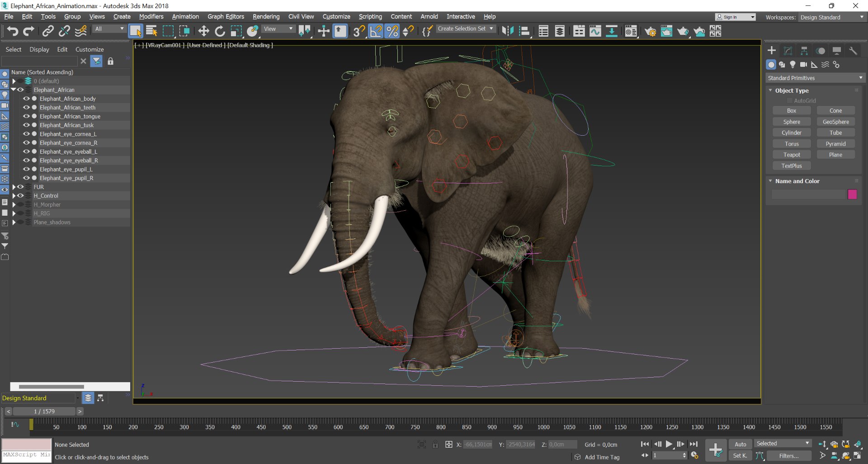Open the Rendering menu
This screenshot has height=464, width=868.
[266, 17]
